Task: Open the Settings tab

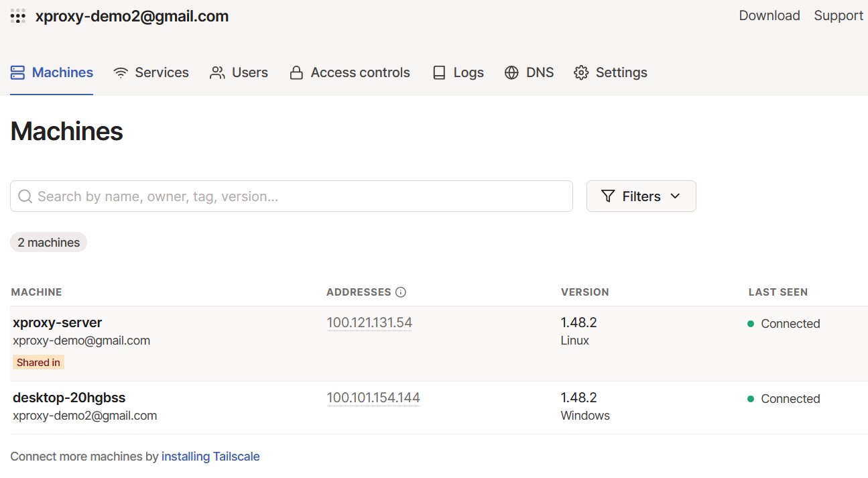Action: (611, 72)
